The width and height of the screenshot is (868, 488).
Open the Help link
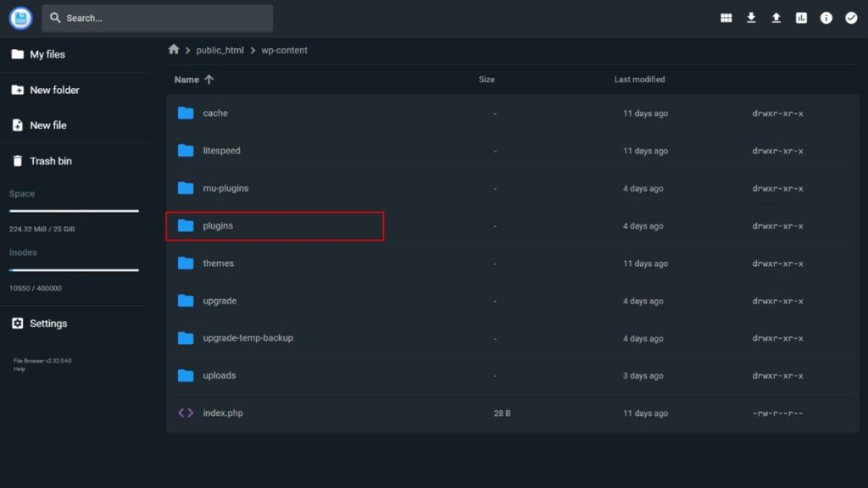[x=21, y=368]
